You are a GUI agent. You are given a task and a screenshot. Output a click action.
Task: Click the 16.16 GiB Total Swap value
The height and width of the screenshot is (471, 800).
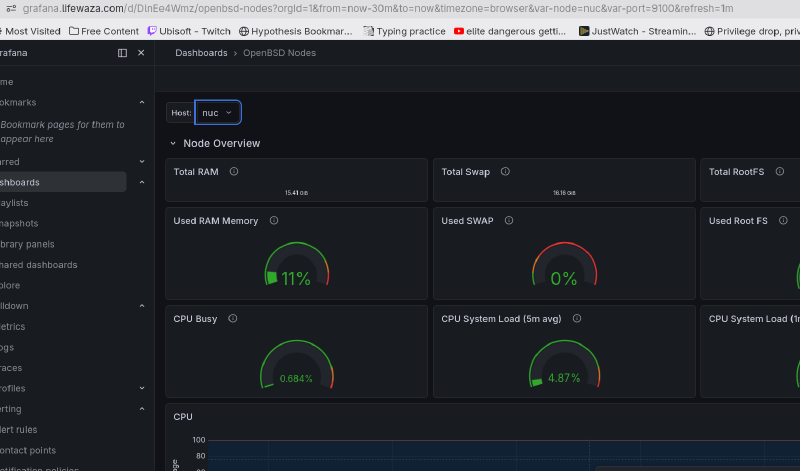pos(564,193)
